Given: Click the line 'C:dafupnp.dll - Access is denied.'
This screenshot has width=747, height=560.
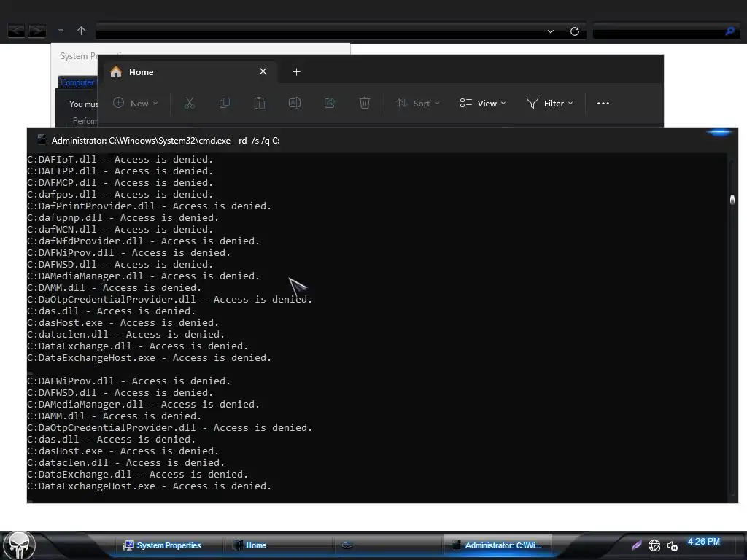Looking at the screenshot, I should click(123, 217).
